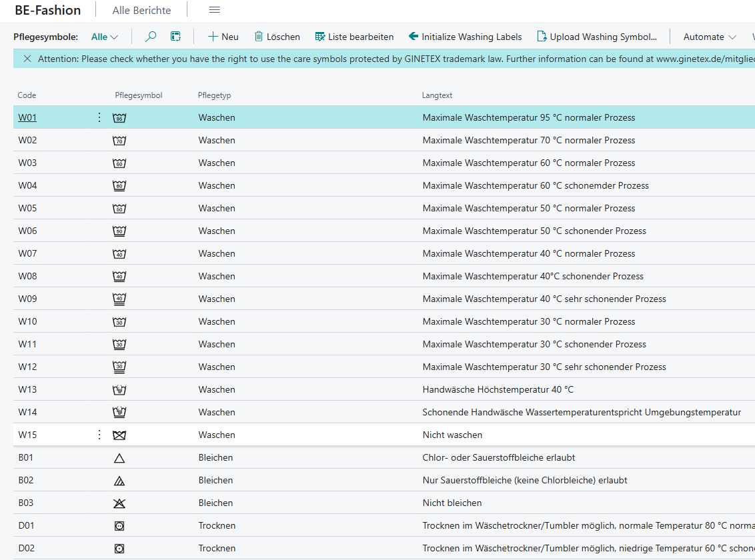The width and height of the screenshot is (755, 560).
Task: Click the B03 crossed-out triangle symbol
Action: pyautogui.click(x=119, y=503)
